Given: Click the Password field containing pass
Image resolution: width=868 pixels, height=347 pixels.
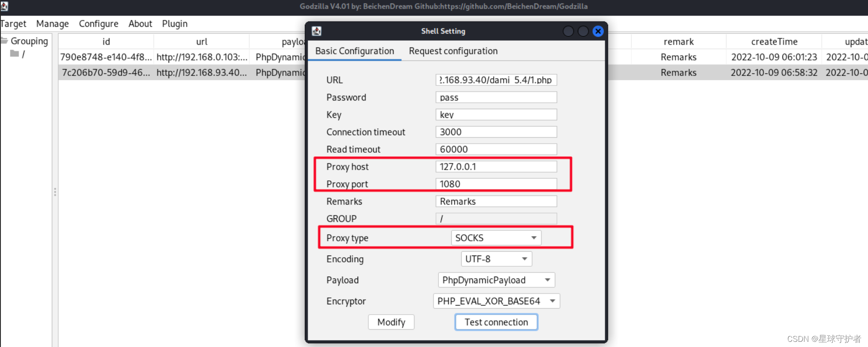Looking at the screenshot, I should click(496, 97).
